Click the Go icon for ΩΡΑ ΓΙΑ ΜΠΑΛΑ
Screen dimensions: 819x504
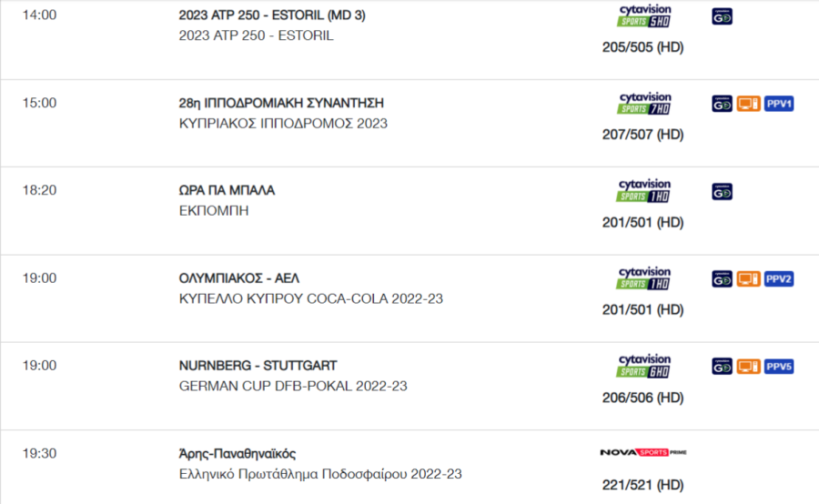[x=722, y=192]
